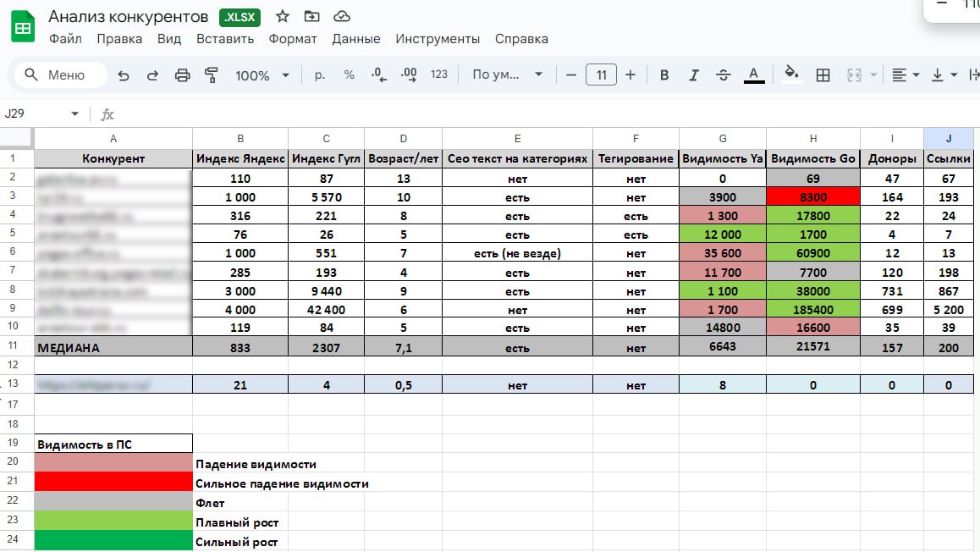Expand the name box dropdown arrow

(x=74, y=114)
